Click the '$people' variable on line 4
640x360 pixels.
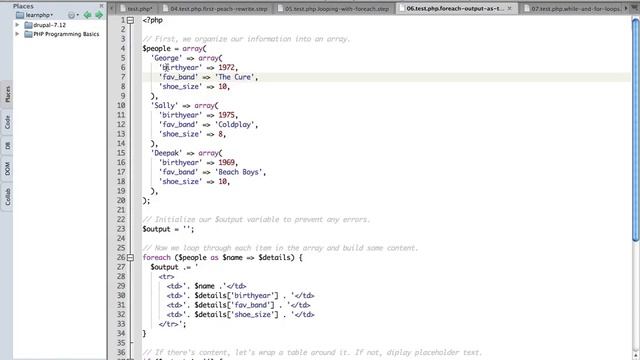156,49
